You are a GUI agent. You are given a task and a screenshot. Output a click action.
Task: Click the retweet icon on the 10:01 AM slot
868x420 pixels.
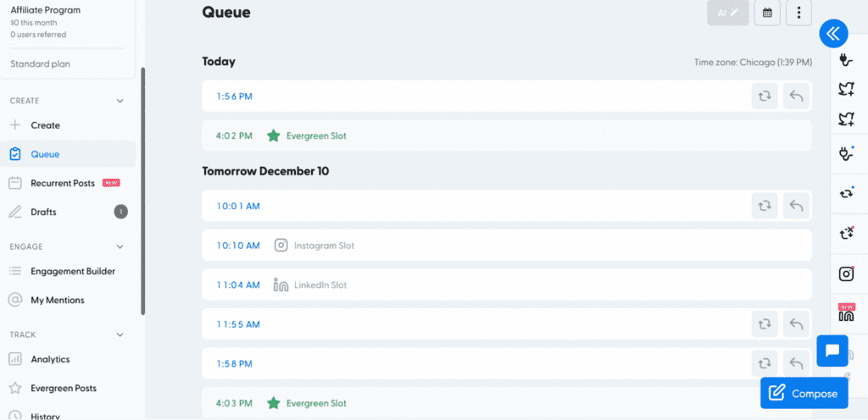coord(765,206)
